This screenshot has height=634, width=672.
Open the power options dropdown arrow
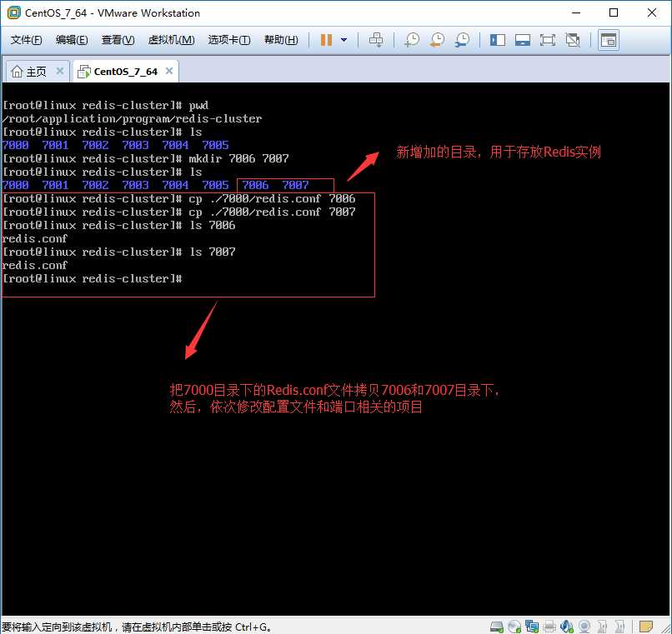(x=344, y=40)
